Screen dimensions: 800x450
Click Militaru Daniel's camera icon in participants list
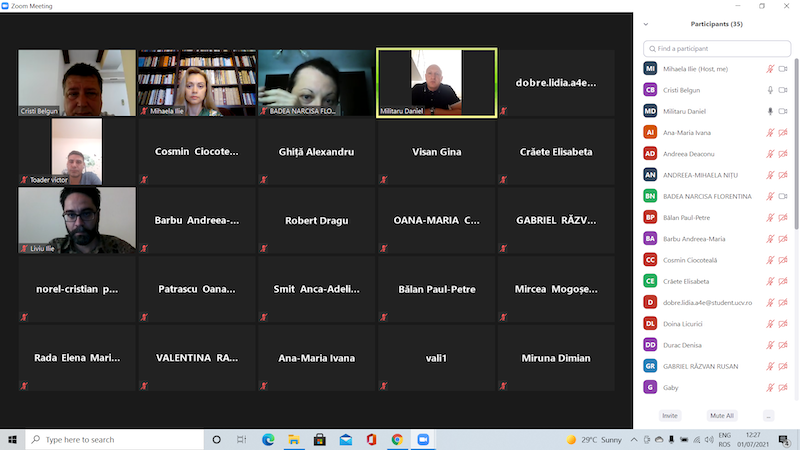pyautogui.click(x=783, y=111)
